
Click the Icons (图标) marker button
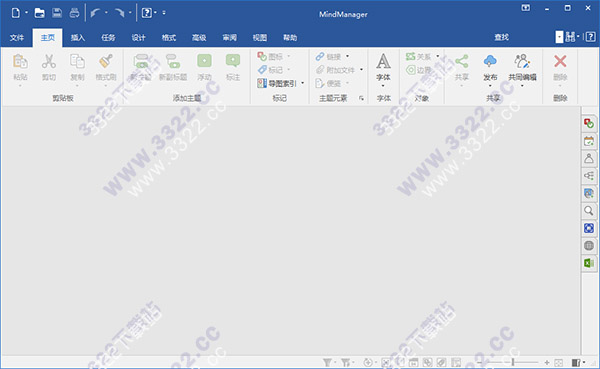(x=262, y=57)
